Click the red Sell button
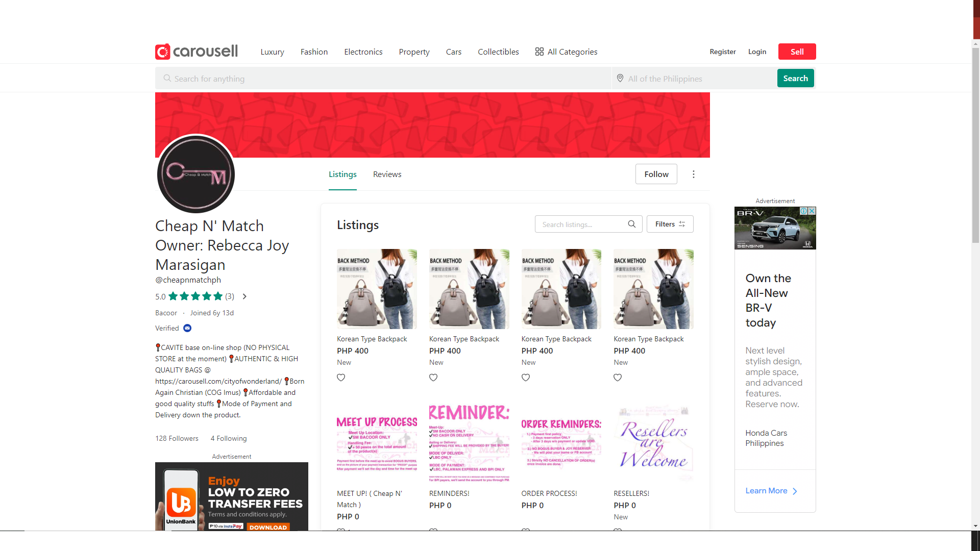Image resolution: width=980 pixels, height=551 pixels. pyautogui.click(x=796, y=52)
